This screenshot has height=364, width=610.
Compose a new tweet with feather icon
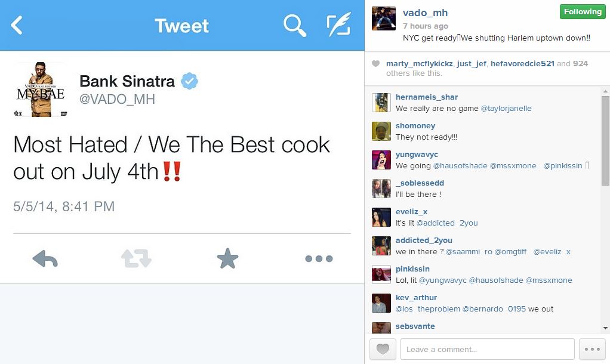(x=339, y=24)
